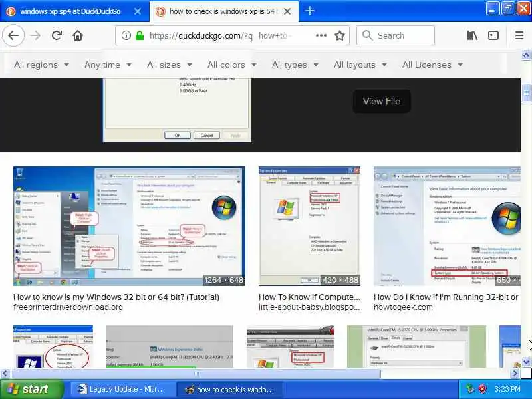Viewport: 532px width, 399px height.
Task: Click the View File button
Action: click(382, 101)
